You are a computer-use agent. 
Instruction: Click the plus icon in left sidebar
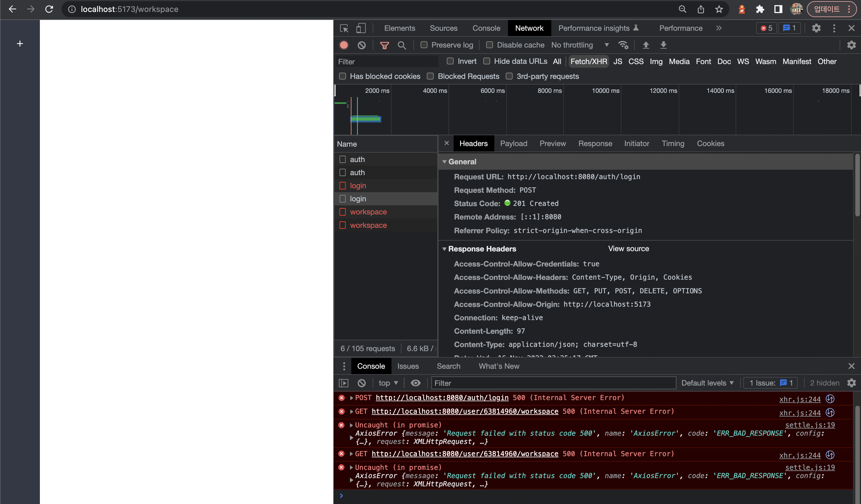point(20,44)
